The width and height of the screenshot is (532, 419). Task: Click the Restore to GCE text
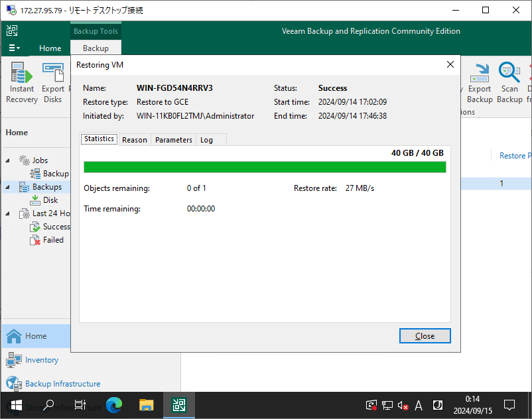coord(163,102)
